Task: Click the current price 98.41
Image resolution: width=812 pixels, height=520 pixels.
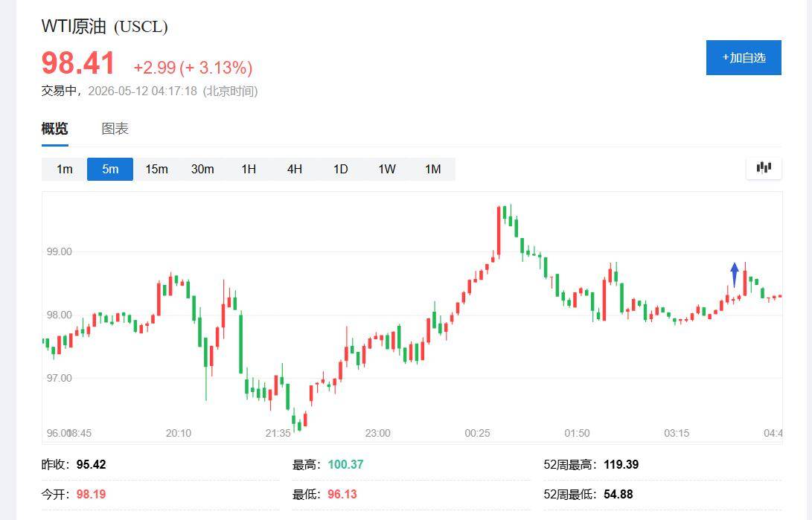Action: (x=78, y=63)
